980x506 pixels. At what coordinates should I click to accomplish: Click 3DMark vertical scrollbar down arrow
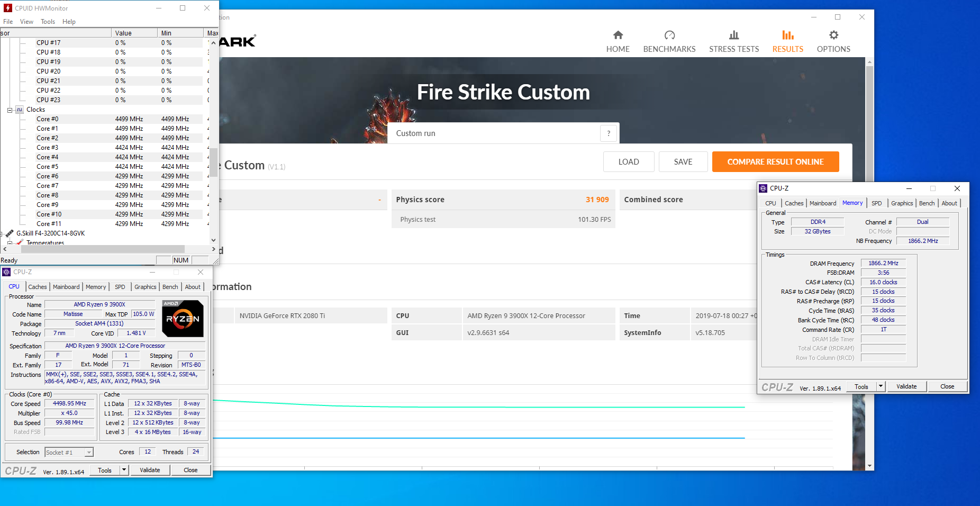coord(869,466)
